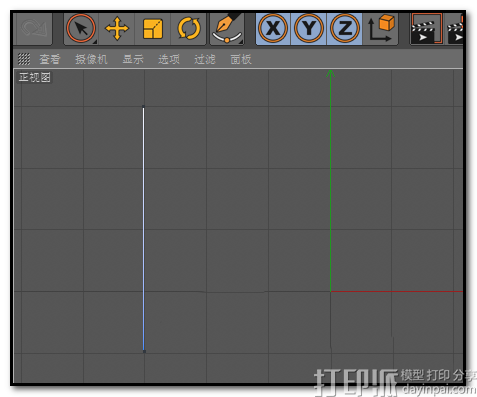Click the grayed Redo icon

[33, 29]
